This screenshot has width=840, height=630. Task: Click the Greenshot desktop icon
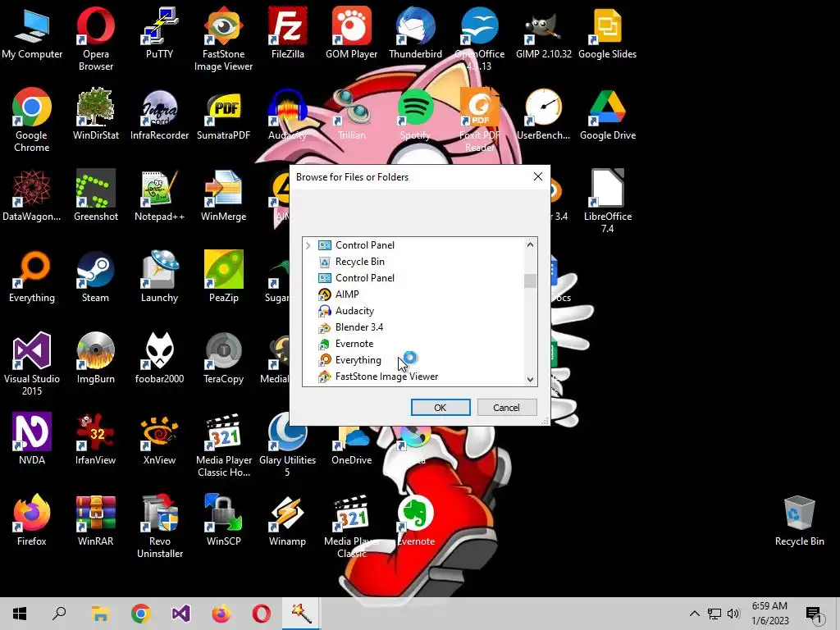point(95,195)
